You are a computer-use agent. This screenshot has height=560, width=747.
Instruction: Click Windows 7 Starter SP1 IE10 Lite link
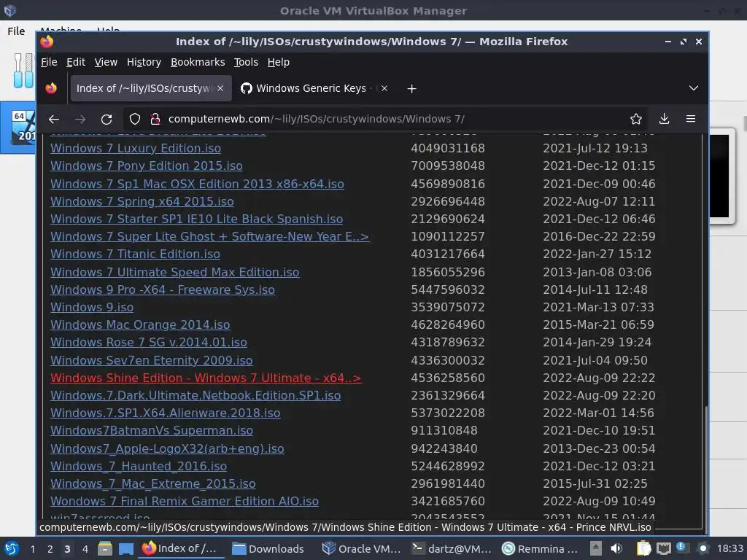(196, 219)
